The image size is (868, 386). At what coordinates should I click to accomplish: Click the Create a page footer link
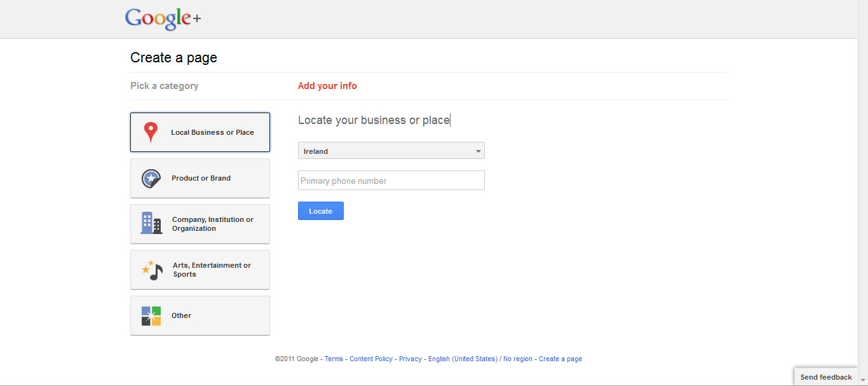point(560,359)
